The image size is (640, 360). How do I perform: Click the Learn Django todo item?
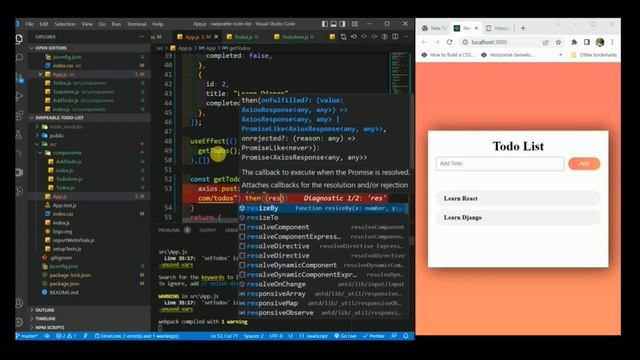[x=518, y=218]
